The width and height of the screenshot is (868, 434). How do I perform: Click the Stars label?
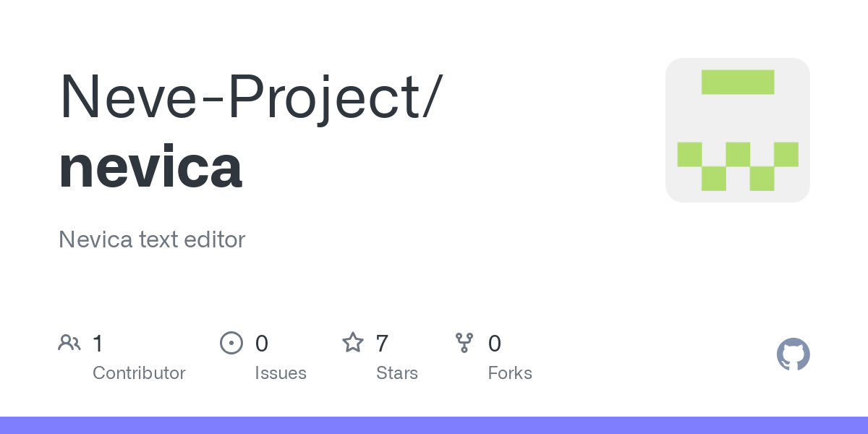397,373
